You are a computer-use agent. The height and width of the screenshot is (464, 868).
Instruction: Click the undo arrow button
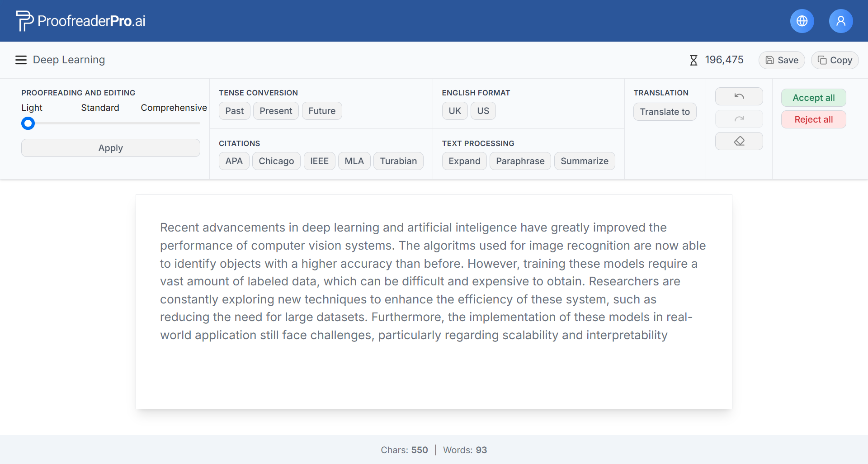pyautogui.click(x=739, y=96)
